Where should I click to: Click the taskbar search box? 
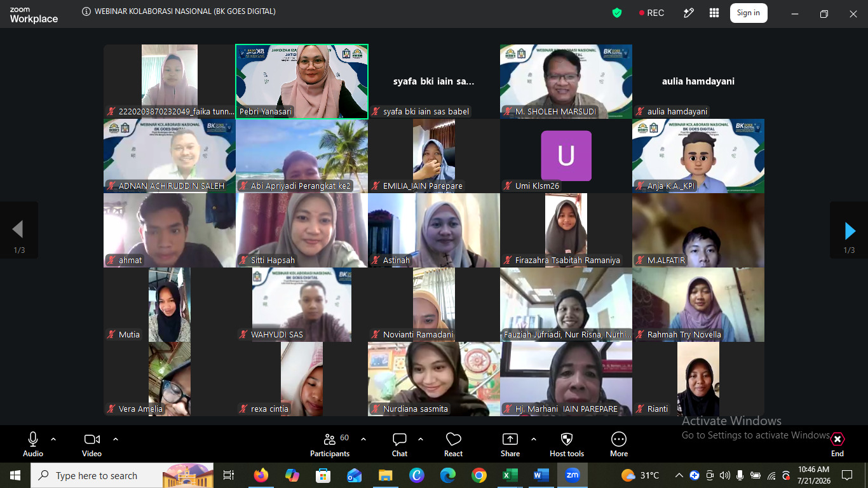(x=122, y=475)
